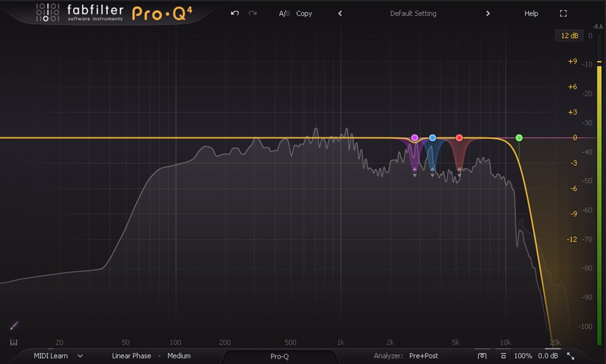The height and width of the screenshot is (364, 606).
Task: Open the 12 dB display range menu
Action: click(569, 36)
